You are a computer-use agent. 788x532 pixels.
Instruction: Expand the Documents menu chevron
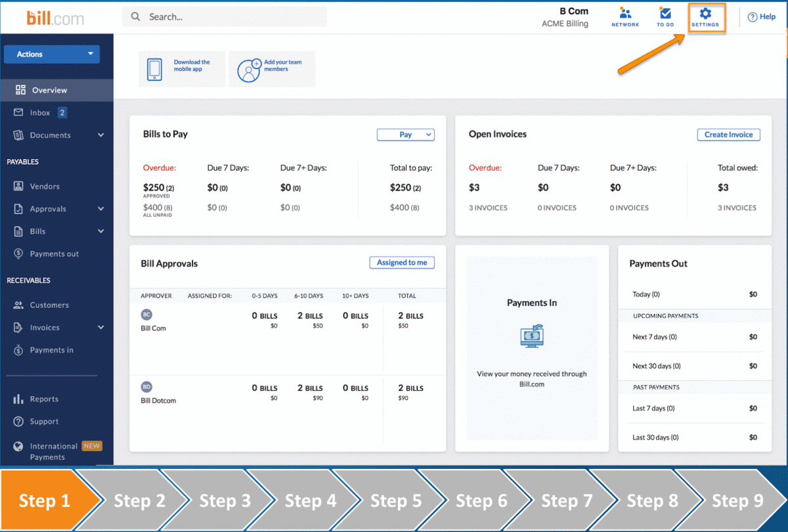(101, 135)
